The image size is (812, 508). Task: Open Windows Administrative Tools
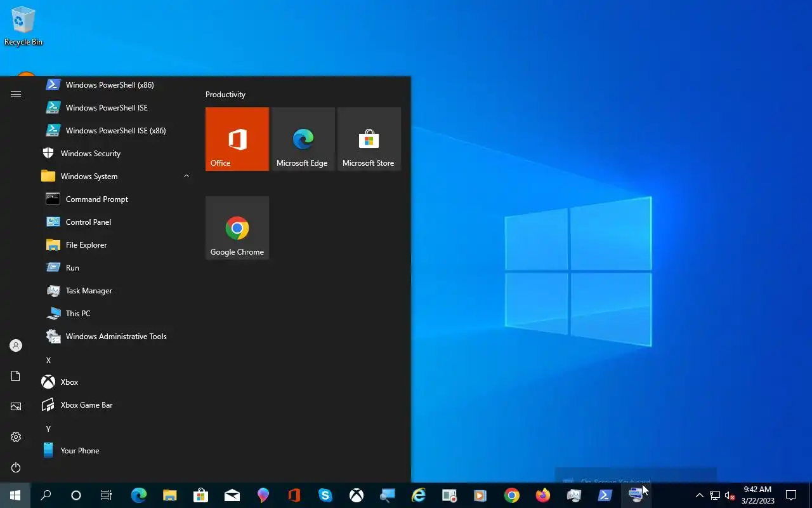click(x=115, y=336)
